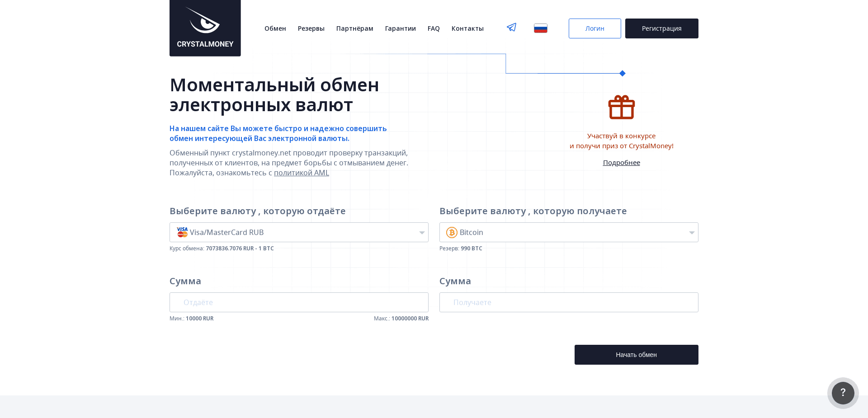Click the Отдаёте amount input field
This screenshot has height=418, width=868.
(299, 302)
